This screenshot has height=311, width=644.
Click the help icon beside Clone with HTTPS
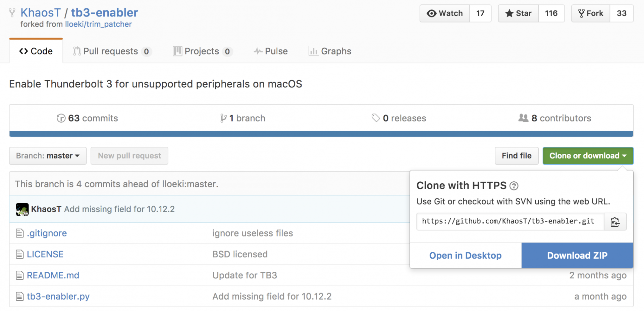tap(514, 186)
